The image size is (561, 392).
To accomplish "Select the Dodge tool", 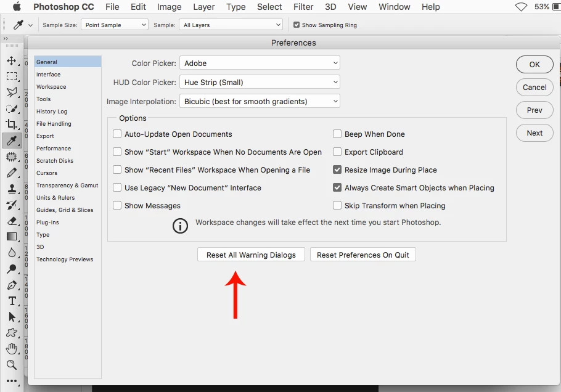I will (12, 269).
